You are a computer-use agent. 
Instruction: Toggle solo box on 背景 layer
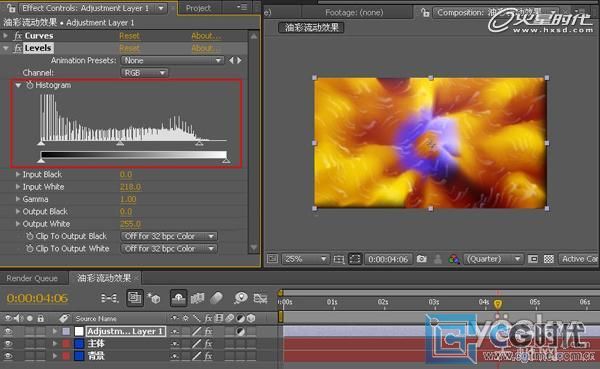[x=29, y=356]
